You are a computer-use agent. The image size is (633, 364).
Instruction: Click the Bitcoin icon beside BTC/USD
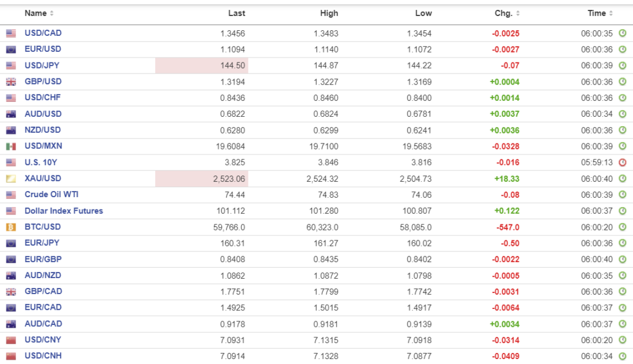point(11,227)
